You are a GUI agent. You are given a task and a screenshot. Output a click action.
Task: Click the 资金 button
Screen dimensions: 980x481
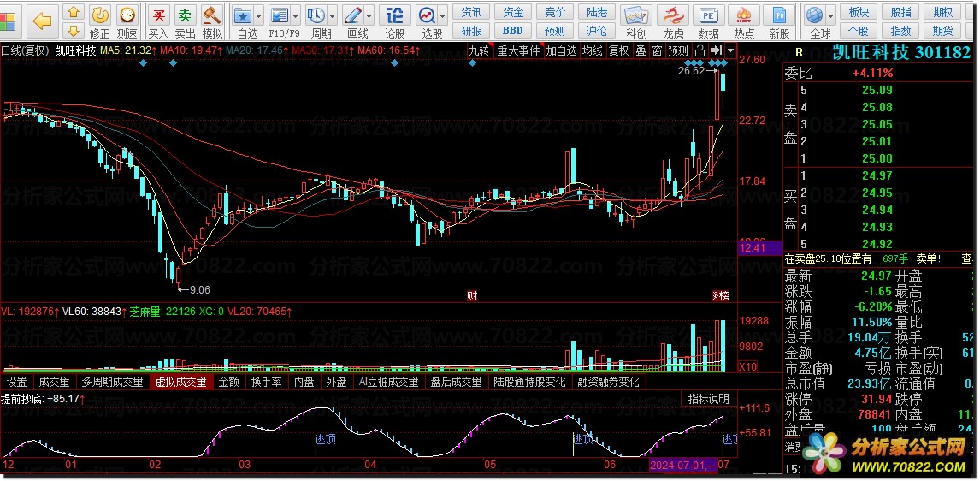click(x=512, y=12)
